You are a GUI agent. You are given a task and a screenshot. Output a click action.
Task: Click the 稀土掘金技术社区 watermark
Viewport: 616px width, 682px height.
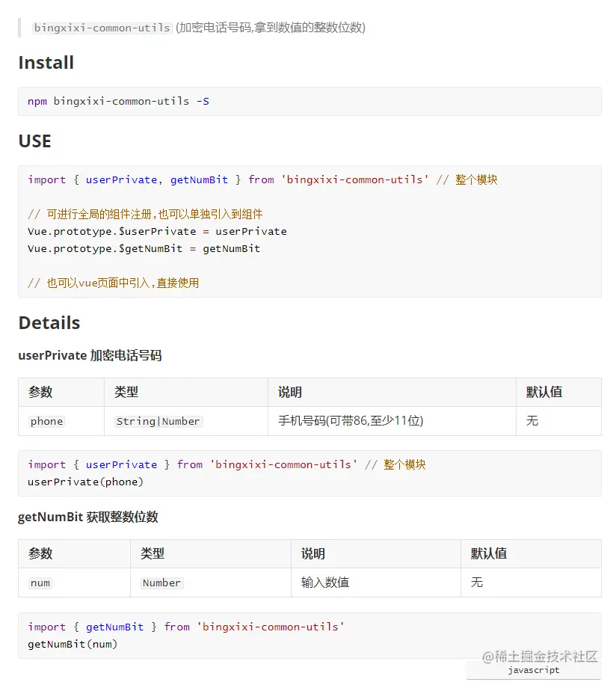coord(540,657)
